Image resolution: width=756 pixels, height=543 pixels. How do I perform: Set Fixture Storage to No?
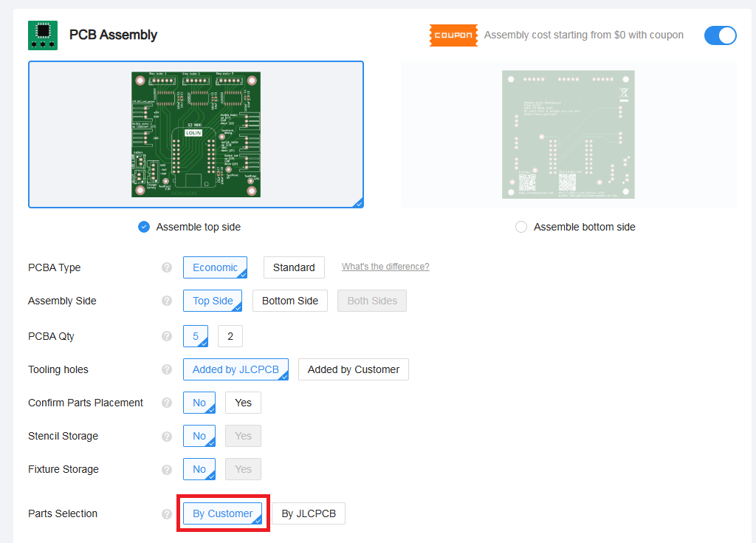[199, 469]
